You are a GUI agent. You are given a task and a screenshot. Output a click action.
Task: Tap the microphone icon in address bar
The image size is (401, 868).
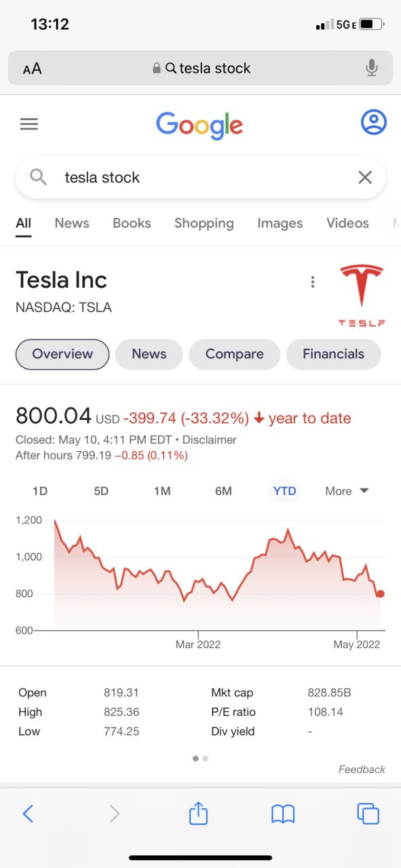click(371, 68)
